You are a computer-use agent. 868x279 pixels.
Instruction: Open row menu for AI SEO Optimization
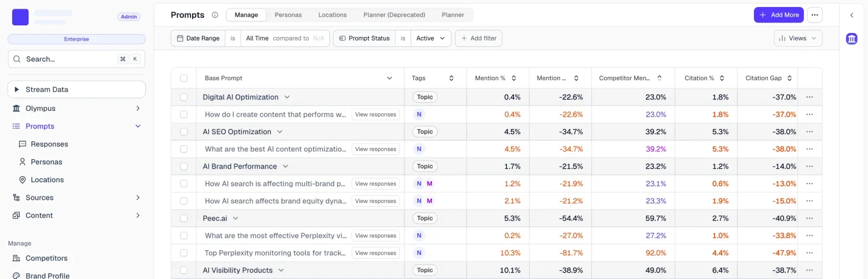point(810,132)
